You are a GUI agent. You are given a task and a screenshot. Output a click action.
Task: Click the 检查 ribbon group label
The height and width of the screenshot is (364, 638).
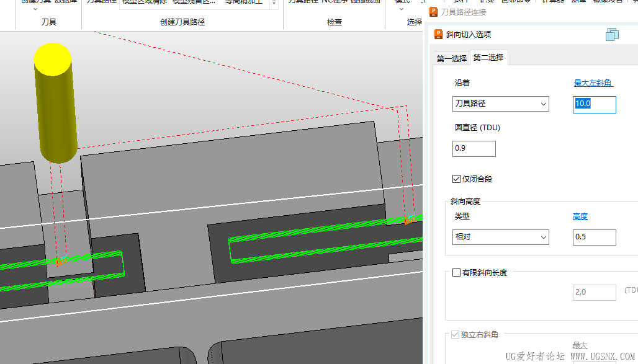click(x=335, y=22)
